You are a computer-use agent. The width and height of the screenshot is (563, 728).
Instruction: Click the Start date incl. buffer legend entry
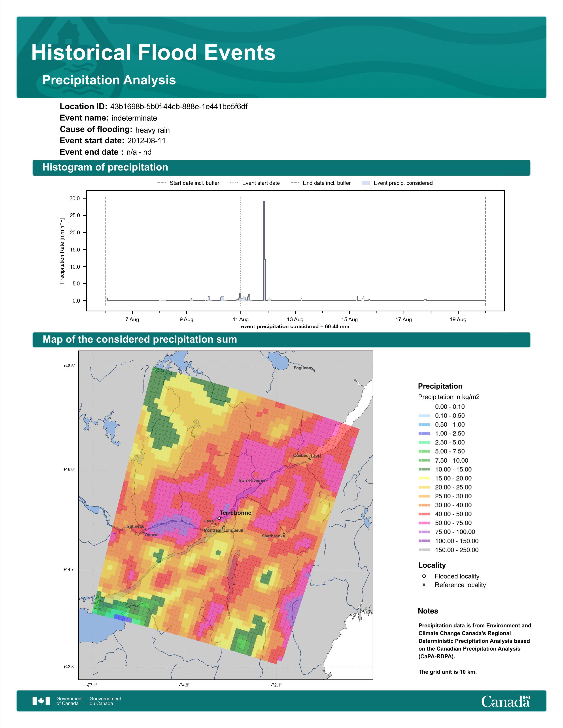coord(189,183)
